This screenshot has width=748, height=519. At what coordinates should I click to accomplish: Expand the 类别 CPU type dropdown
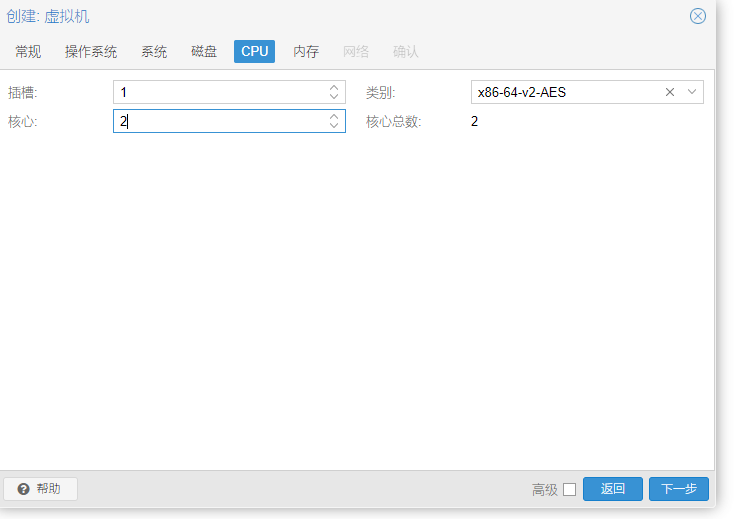692,92
